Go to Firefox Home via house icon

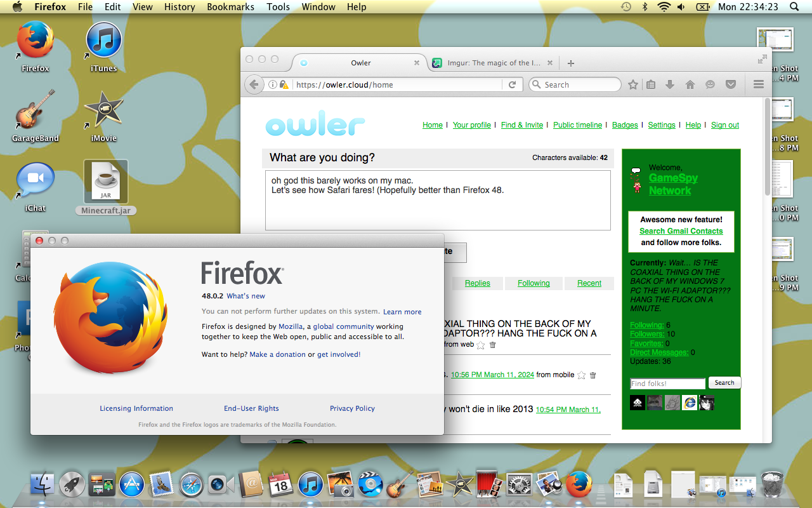point(690,84)
